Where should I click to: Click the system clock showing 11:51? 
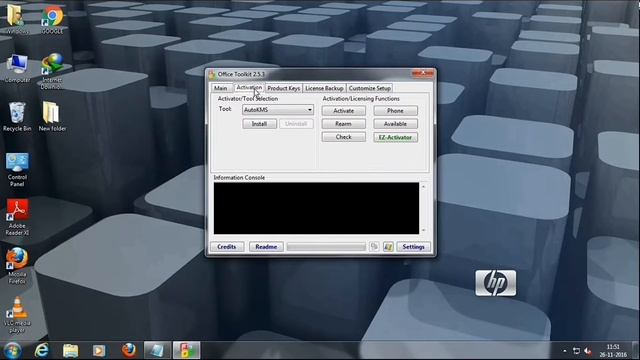[x=613, y=351]
